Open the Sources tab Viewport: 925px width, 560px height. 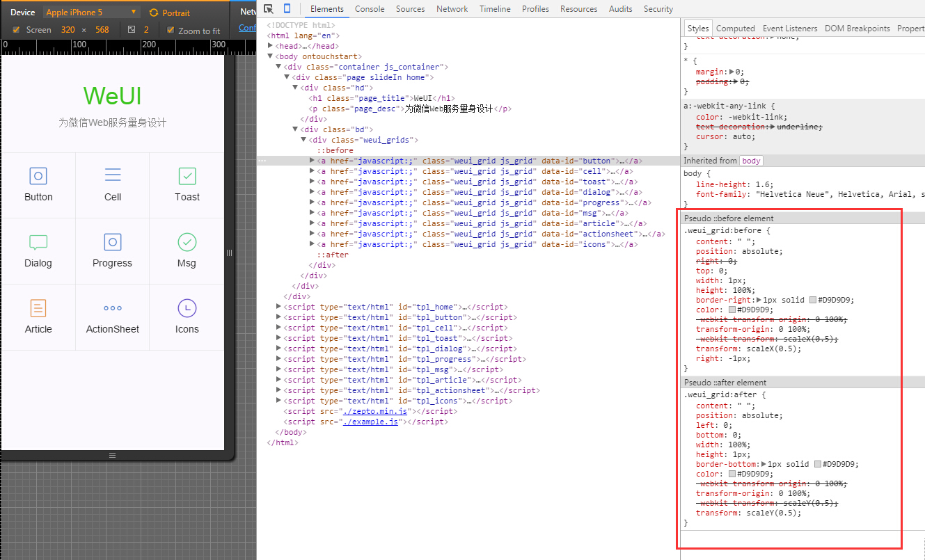pos(411,9)
